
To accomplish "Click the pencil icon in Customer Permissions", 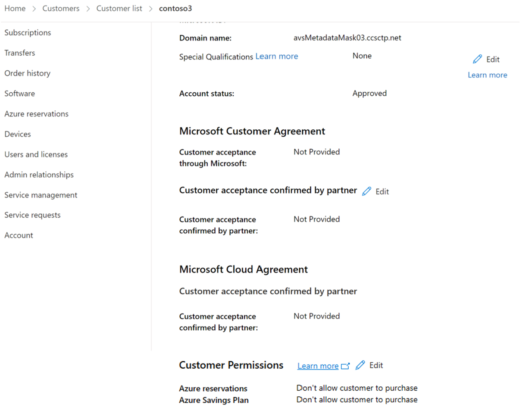I will click(x=360, y=365).
